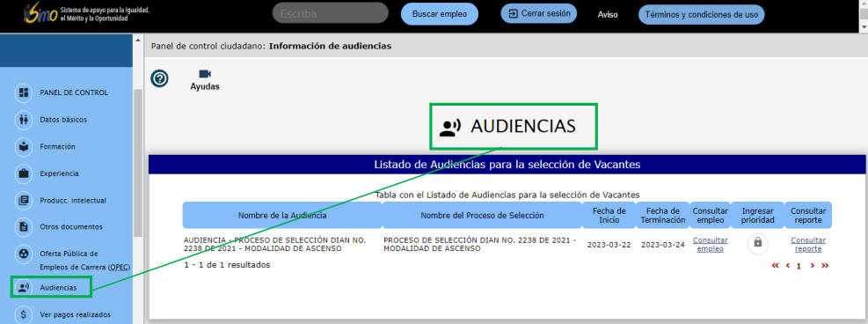Click the Consultar reporte column header
This screenshot has height=324, width=868.
coord(808,215)
